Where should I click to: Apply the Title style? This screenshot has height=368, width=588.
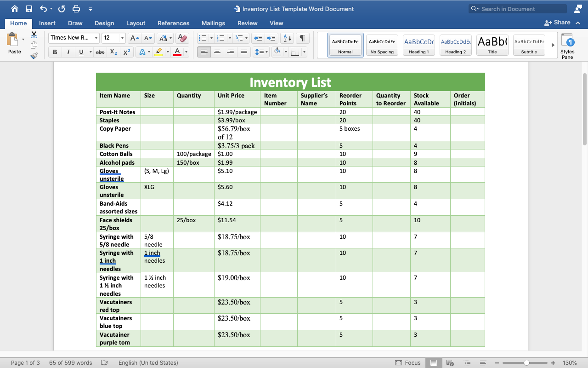[492, 45]
